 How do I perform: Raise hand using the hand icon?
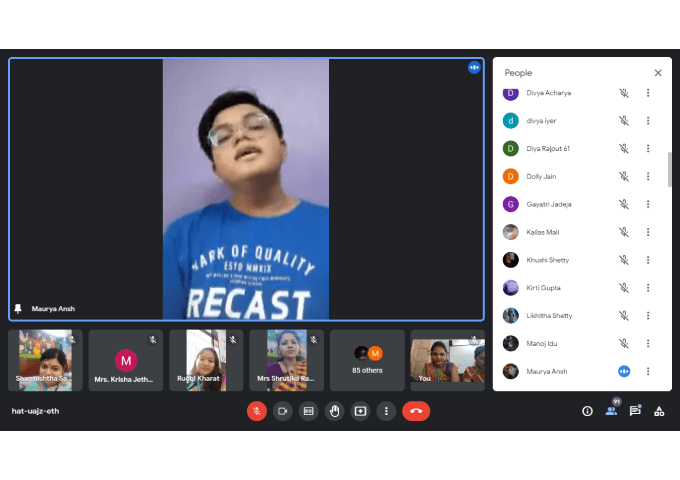(334, 411)
